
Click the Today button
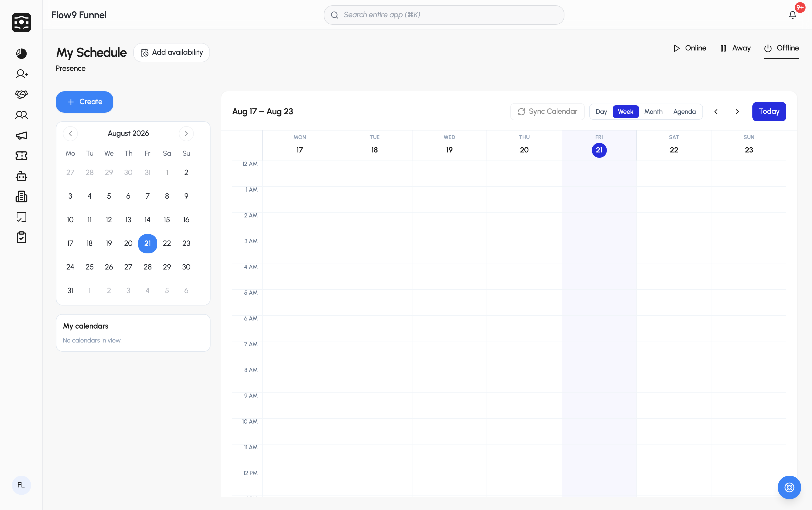click(769, 112)
